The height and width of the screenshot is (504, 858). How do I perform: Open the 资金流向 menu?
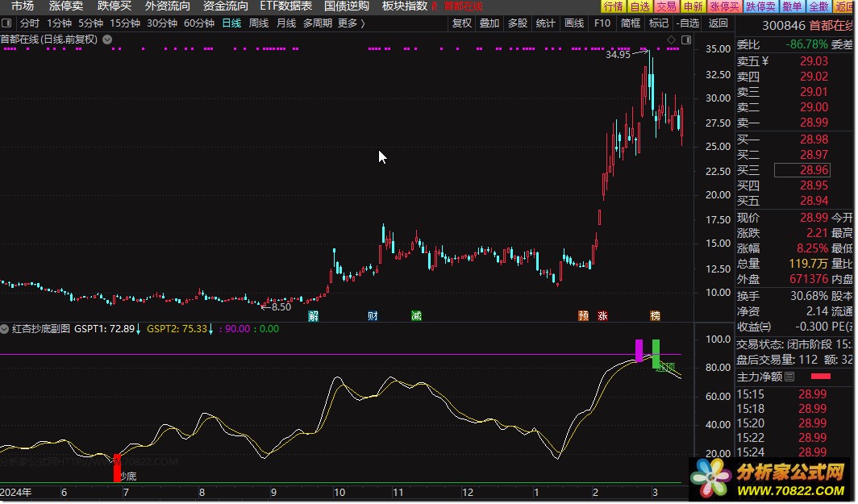click(226, 6)
